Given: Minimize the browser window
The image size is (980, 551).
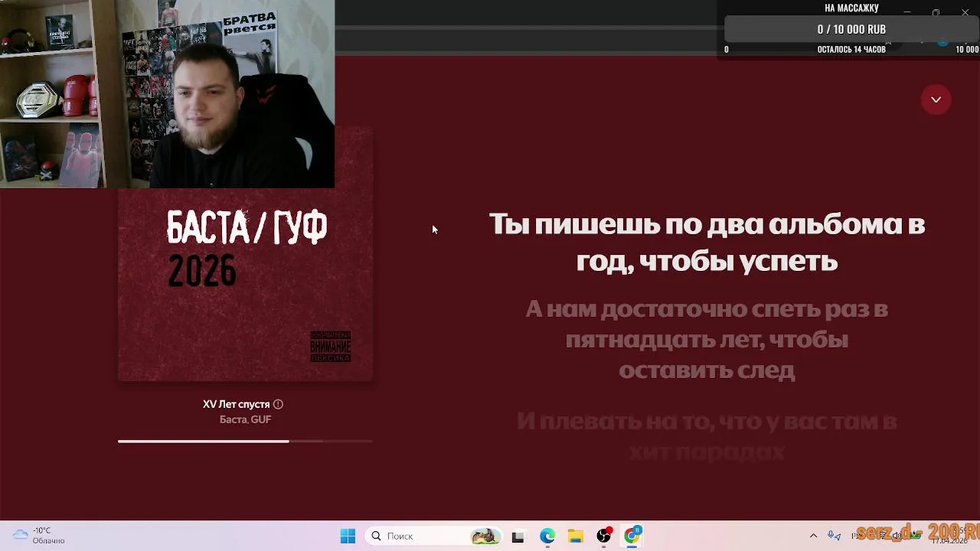Looking at the screenshot, I should pos(906,12).
